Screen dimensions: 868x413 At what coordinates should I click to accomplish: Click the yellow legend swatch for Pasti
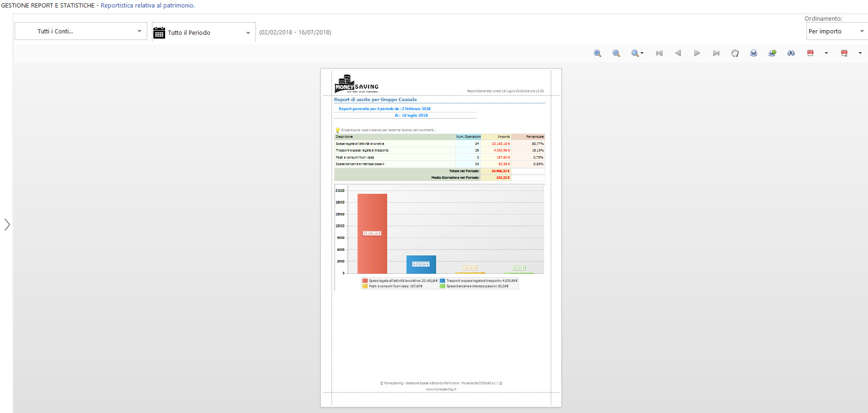[x=365, y=286]
